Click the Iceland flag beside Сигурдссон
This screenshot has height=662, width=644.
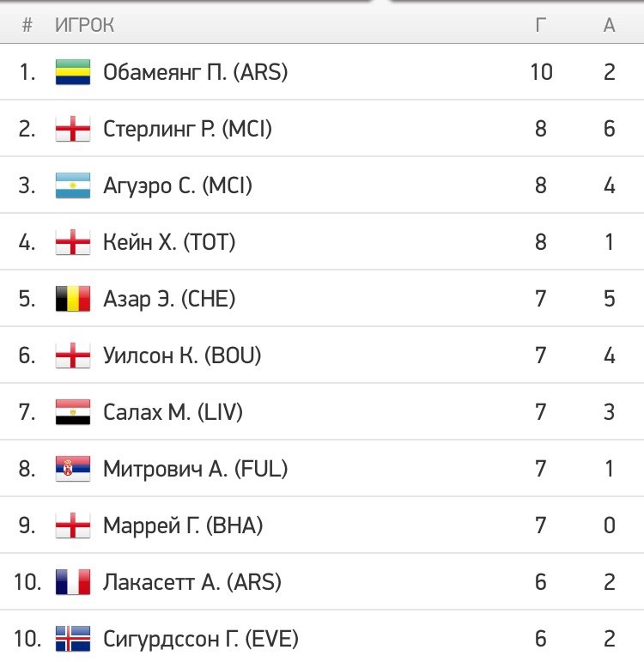point(73,639)
